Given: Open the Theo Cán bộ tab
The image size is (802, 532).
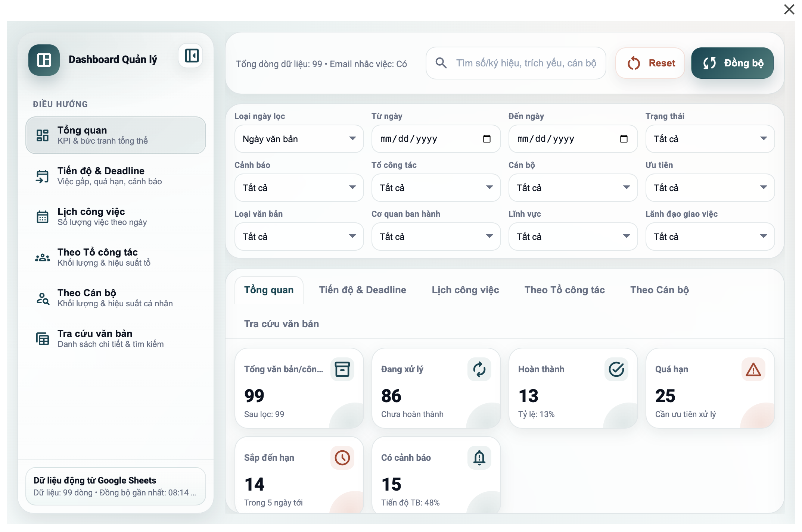Looking at the screenshot, I should pyautogui.click(x=659, y=290).
